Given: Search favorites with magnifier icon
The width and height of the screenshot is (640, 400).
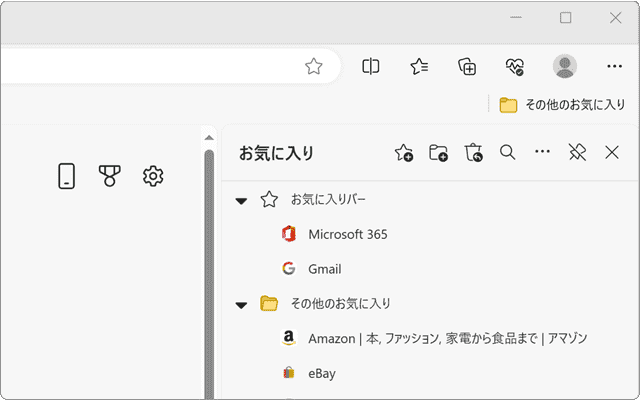Looking at the screenshot, I should coord(507,152).
